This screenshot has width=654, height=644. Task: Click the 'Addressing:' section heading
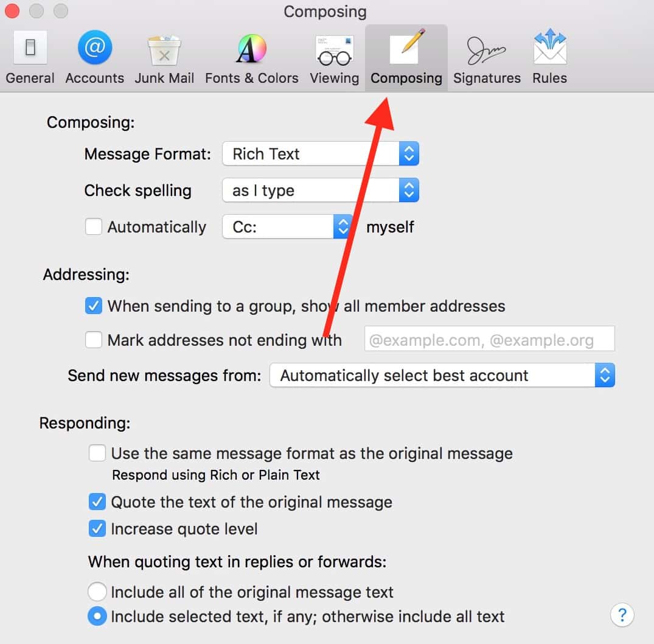click(86, 274)
